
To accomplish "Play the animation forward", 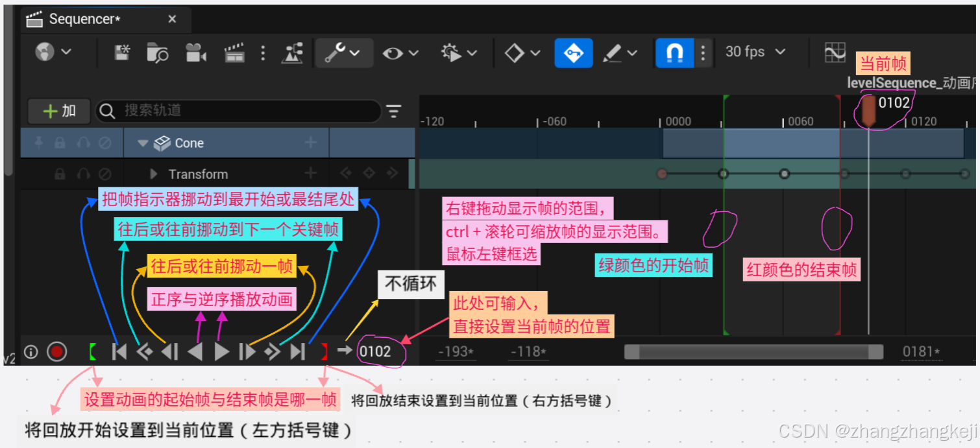I will (x=222, y=352).
